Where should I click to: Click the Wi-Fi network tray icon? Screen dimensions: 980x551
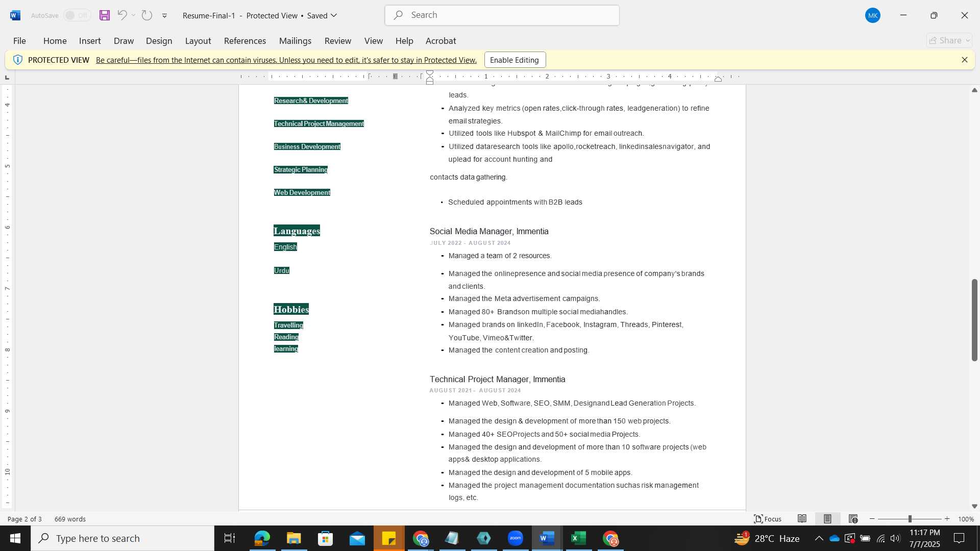881,538
